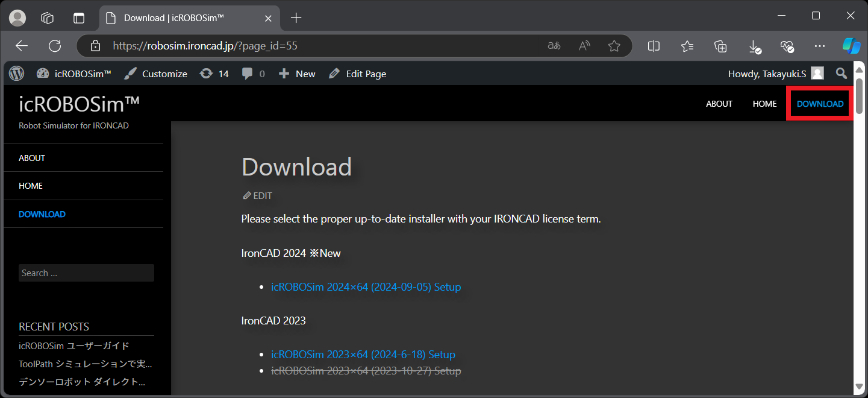This screenshot has height=398, width=868.
Task: Open the browser downloads icon
Action: tap(754, 46)
